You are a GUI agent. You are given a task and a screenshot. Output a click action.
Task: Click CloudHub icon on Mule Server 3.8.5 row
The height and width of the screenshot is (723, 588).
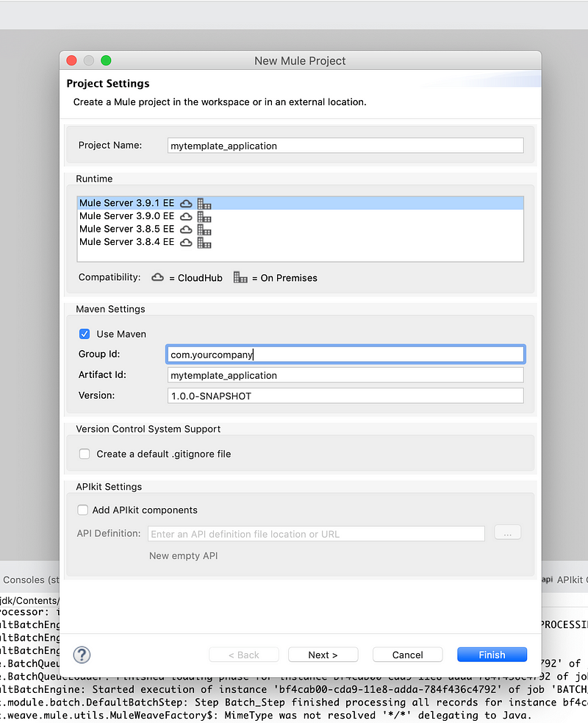(186, 229)
